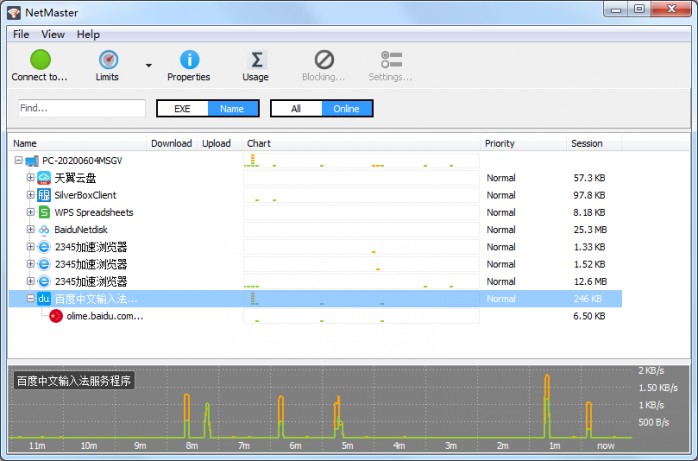
Task: Click the PC-20200604MSGV computer icon
Action: [32, 161]
